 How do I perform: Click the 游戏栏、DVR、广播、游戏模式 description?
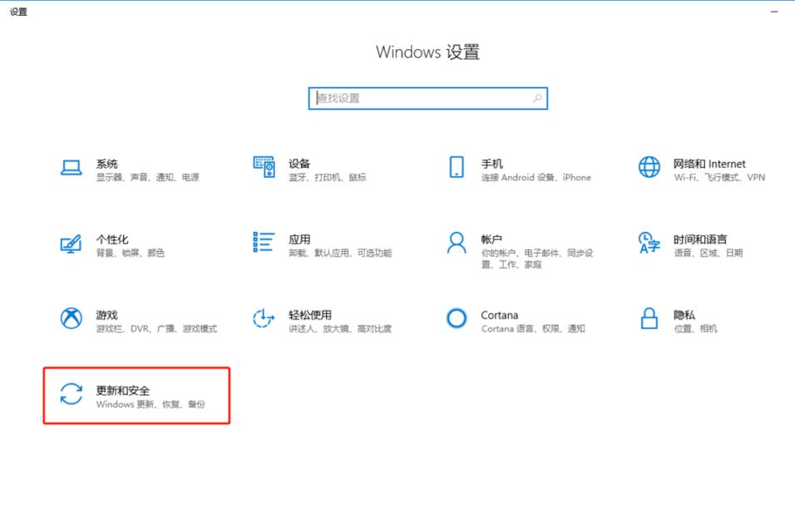[156, 328]
